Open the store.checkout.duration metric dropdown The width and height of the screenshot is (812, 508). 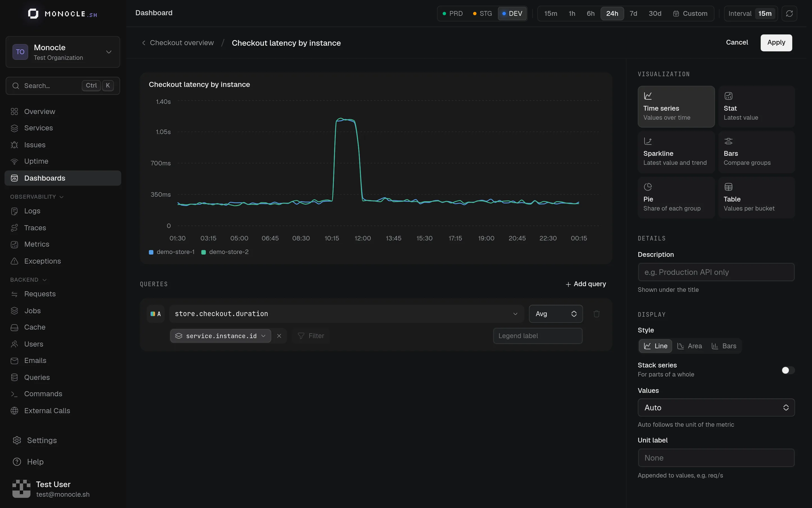tap(347, 314)
